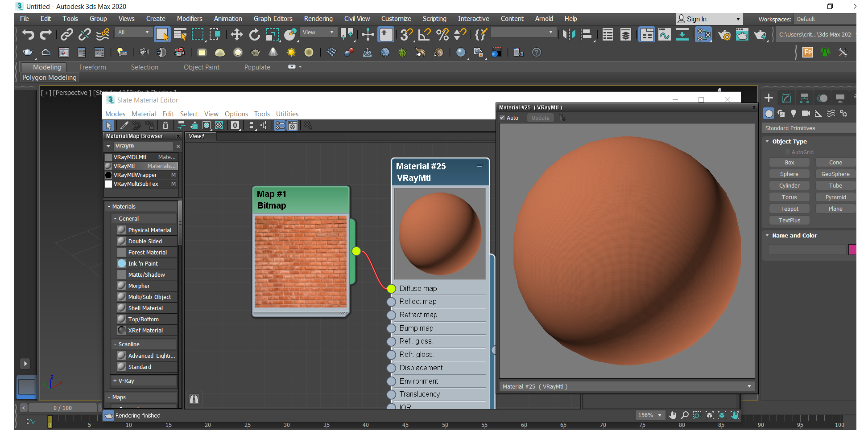This screenshot has width=868, height=430.
Task: Enable the AutoGrid checkbox
Action: (x=787, y=152)
